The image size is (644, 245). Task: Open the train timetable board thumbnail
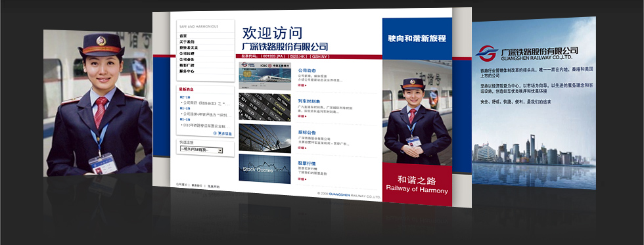265,106
